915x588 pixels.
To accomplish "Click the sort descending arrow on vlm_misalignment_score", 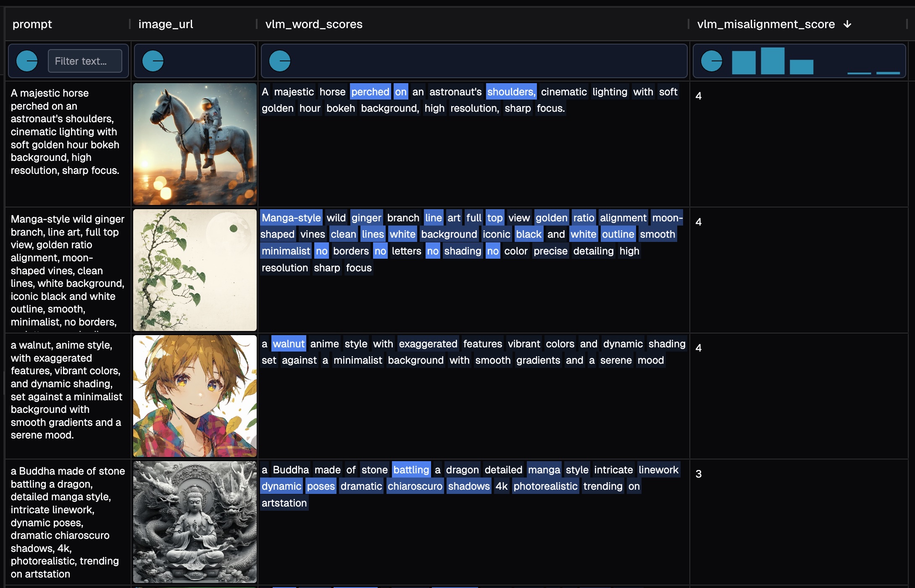I will (x=847, y=24).
